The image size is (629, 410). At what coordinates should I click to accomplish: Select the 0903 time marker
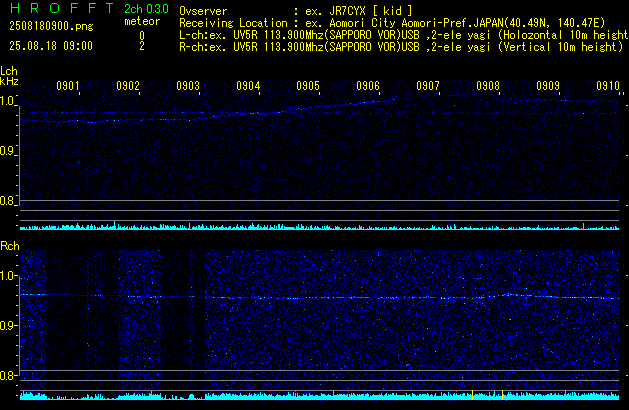click(188, 86)
